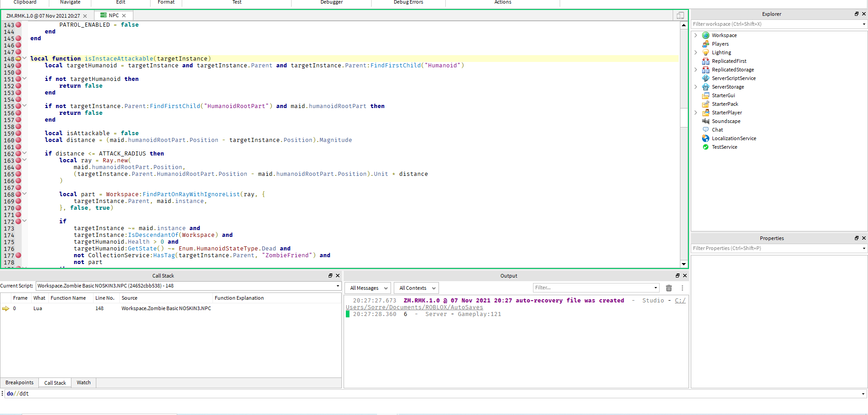
Task: Collapse code fold at line 148
Action: click(24, 58)
